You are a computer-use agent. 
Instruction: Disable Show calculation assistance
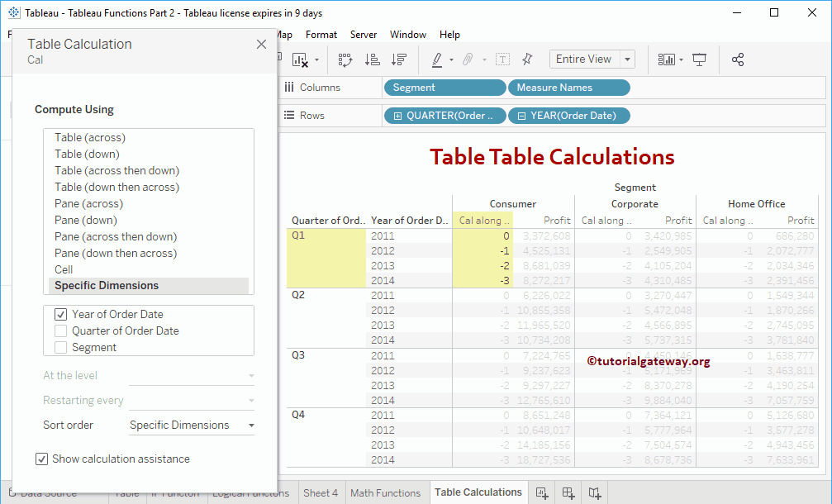click(x=40, y=459)
